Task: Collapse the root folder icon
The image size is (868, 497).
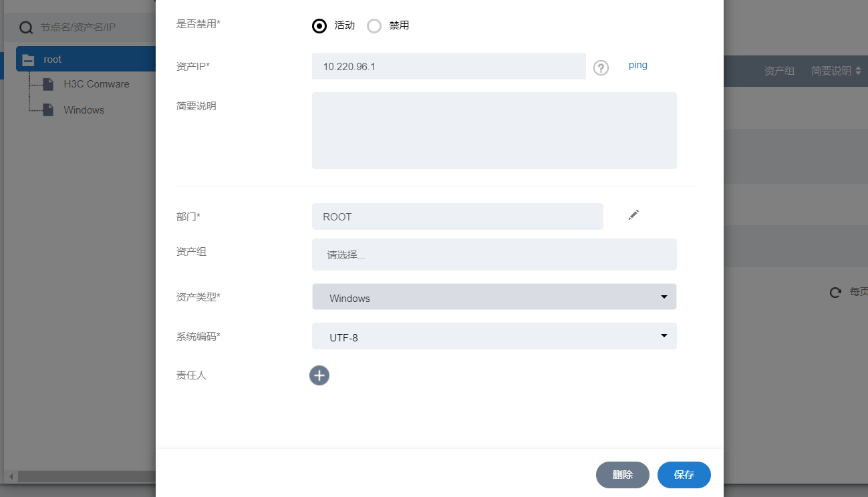Action: [28, 59]
